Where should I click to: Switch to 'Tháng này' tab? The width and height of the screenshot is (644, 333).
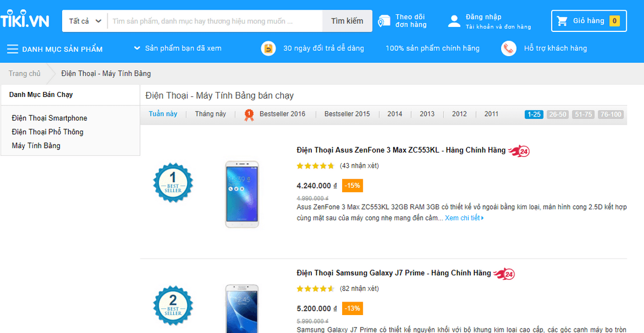211,114
